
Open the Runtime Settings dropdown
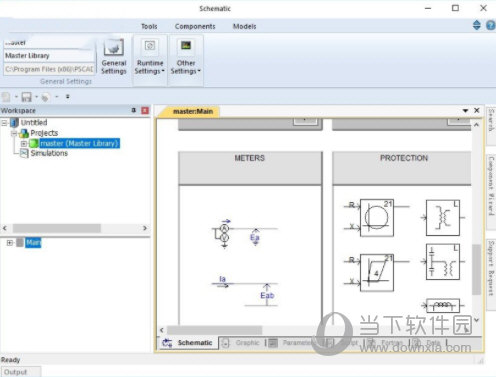150,57
